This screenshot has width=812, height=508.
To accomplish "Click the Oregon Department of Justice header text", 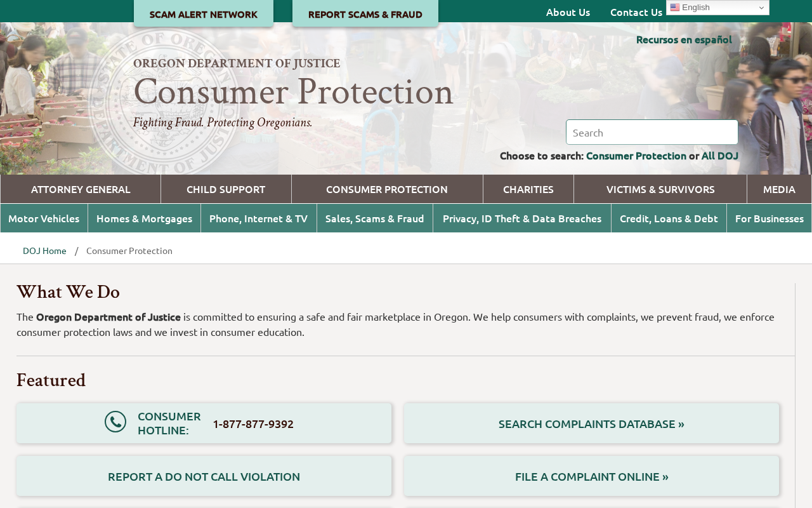I will [x=237, y=63].
